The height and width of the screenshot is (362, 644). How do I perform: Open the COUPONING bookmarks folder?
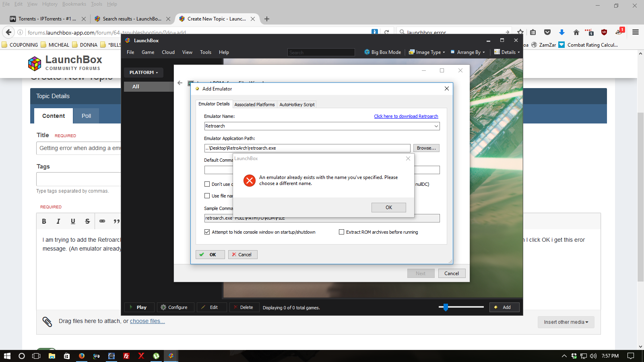(x=20, y=45)
